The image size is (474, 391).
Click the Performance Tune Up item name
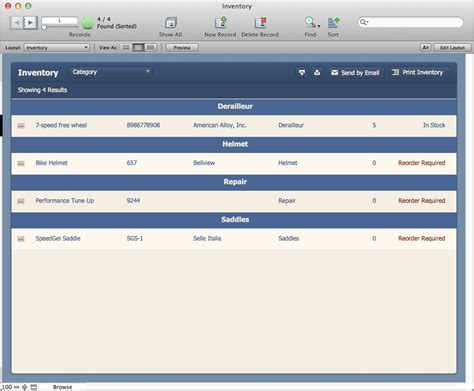tap(65, 201)
